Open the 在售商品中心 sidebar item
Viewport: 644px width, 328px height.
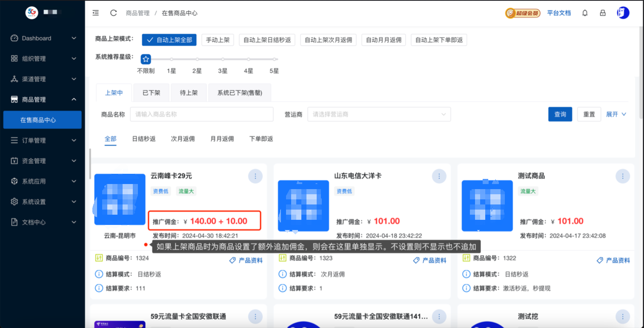(x=43, y=120)
